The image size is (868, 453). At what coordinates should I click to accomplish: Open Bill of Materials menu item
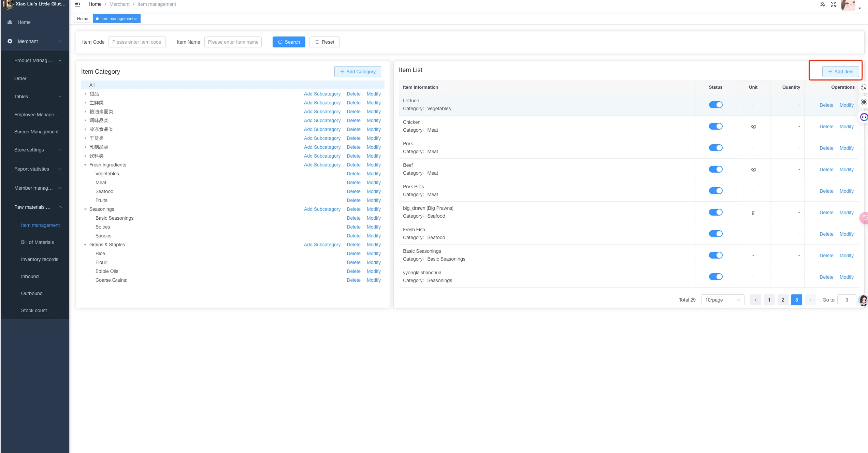pyautogui.click(x=38, y=242)
